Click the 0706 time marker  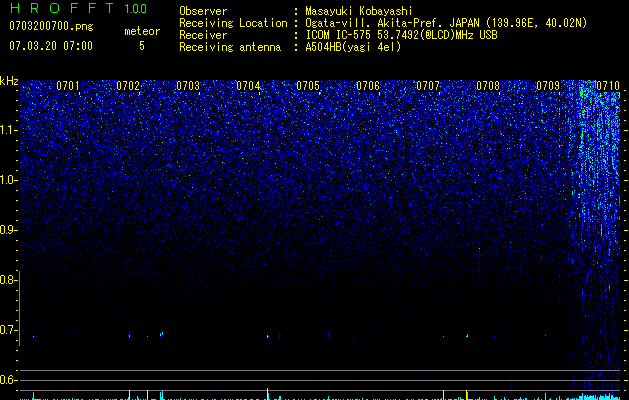[368, 86]
